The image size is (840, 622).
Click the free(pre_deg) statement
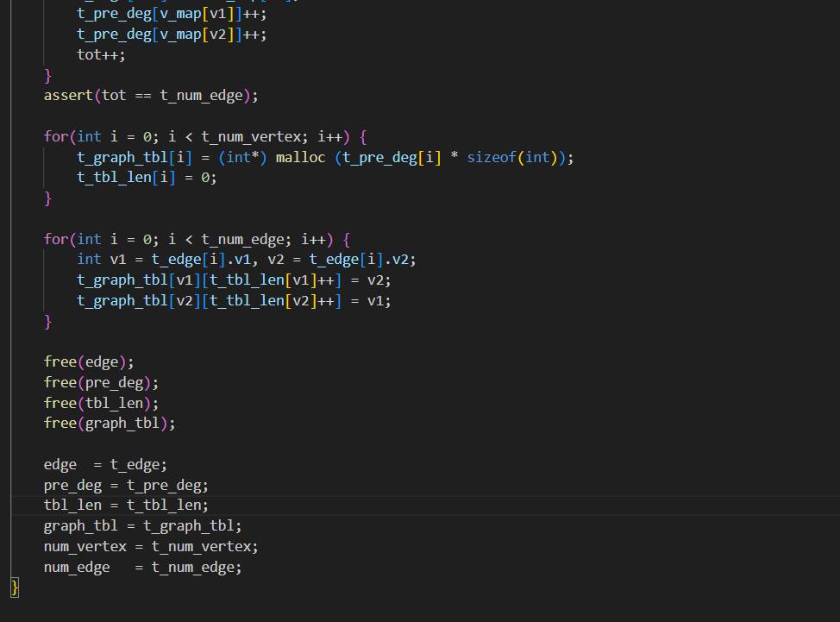click(x=101, y=382)
